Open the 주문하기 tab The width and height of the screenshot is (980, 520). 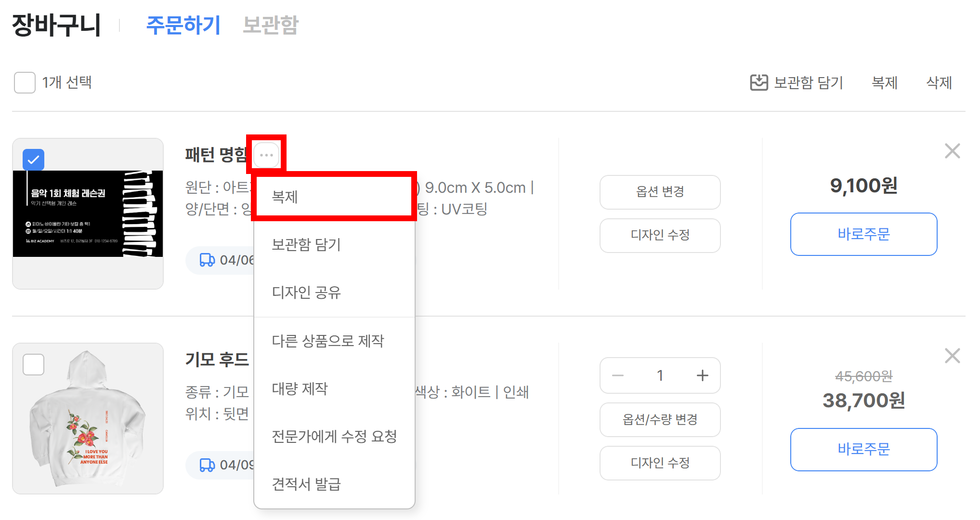183,25
